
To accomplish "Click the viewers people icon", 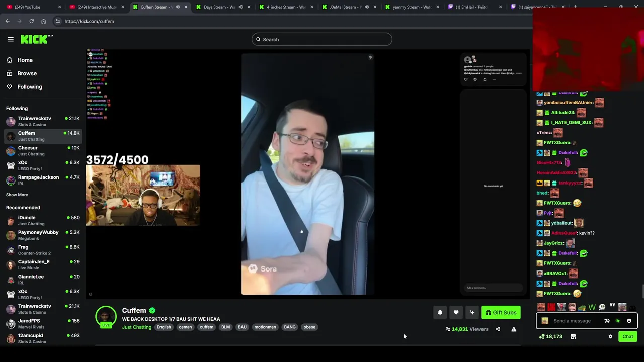I will click(448, 329).
